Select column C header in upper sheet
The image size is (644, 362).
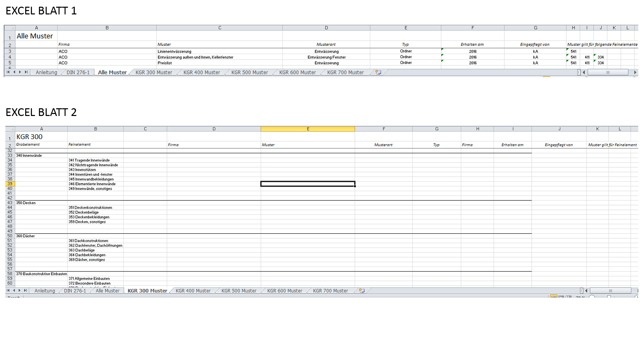coord(219,28)
